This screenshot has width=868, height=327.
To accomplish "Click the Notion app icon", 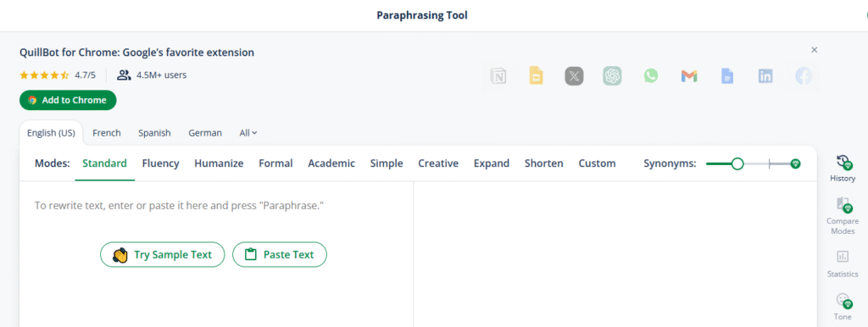I will 498,75.
